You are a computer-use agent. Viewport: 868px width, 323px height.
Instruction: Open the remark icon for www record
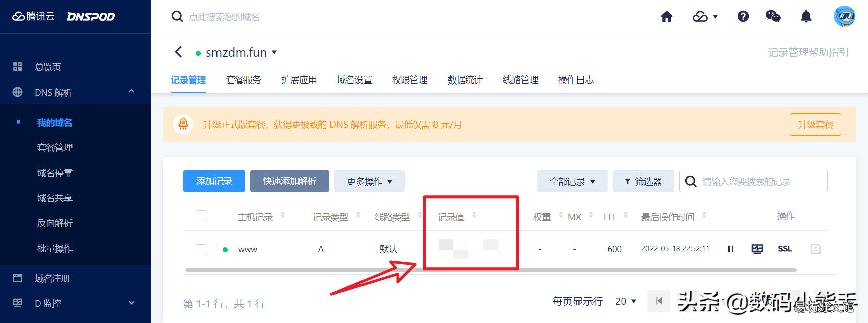pos(816,249)
